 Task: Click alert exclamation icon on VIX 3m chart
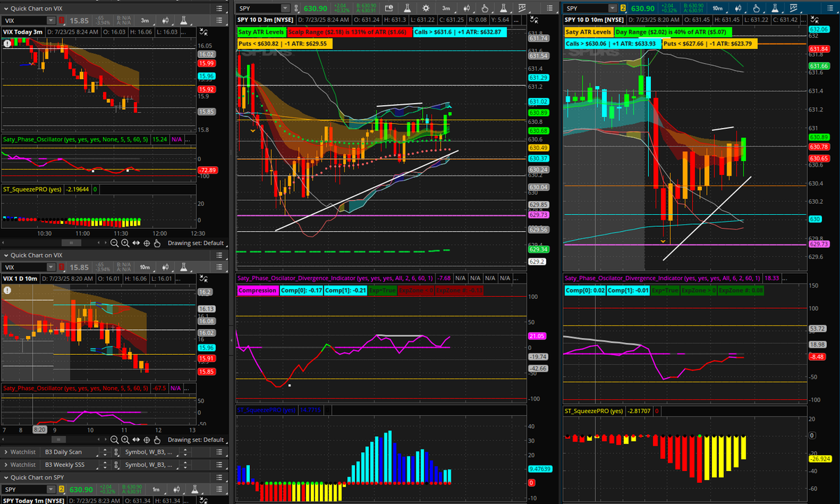[6, 43]
